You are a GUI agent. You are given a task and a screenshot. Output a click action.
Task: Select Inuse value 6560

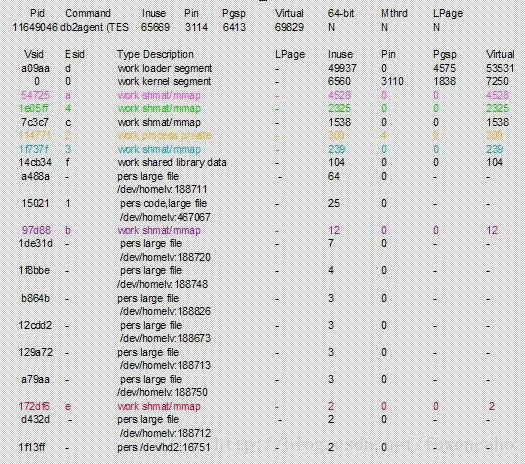339,81
